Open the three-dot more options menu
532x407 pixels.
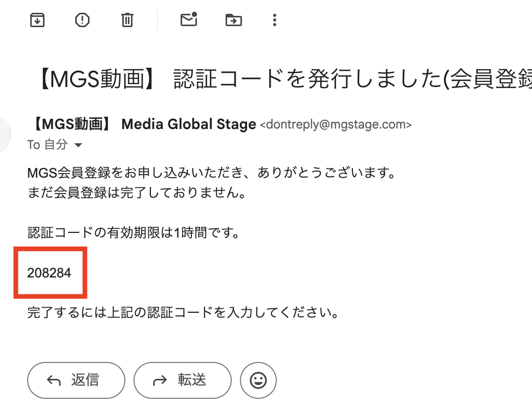275,20
